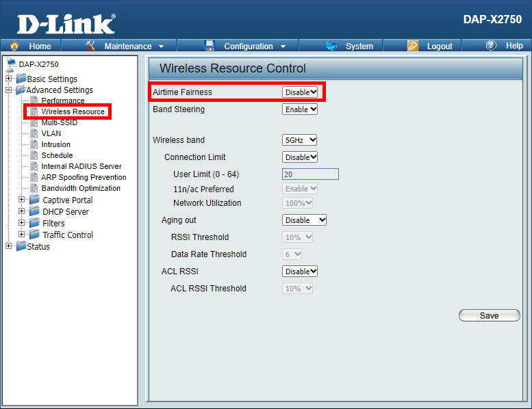Open the Band Steering dropdown

point(300,109)
